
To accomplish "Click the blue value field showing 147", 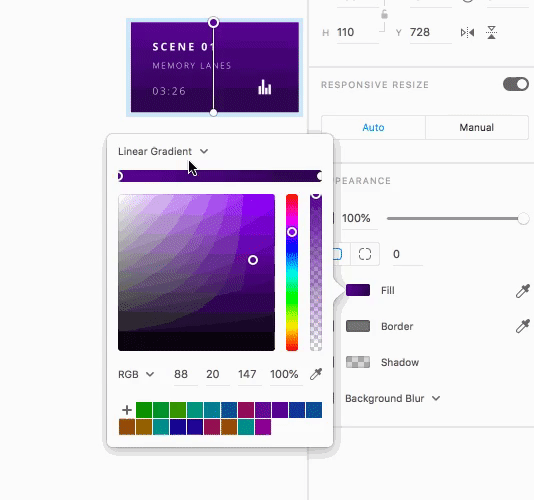I will coord(249,374).
